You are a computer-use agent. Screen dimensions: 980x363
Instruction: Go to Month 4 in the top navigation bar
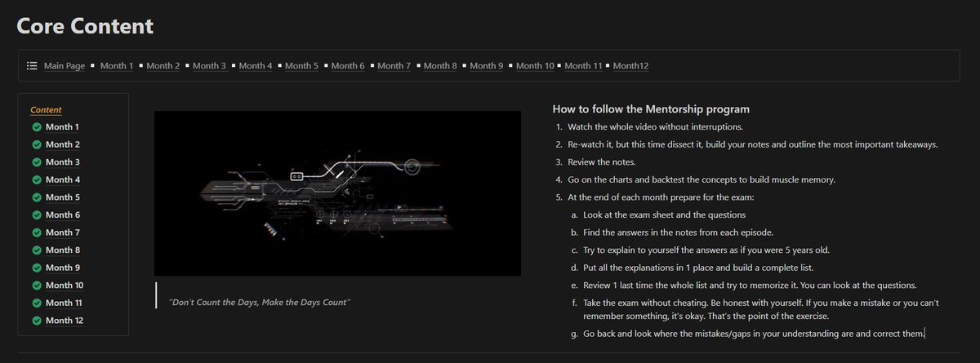256,66
